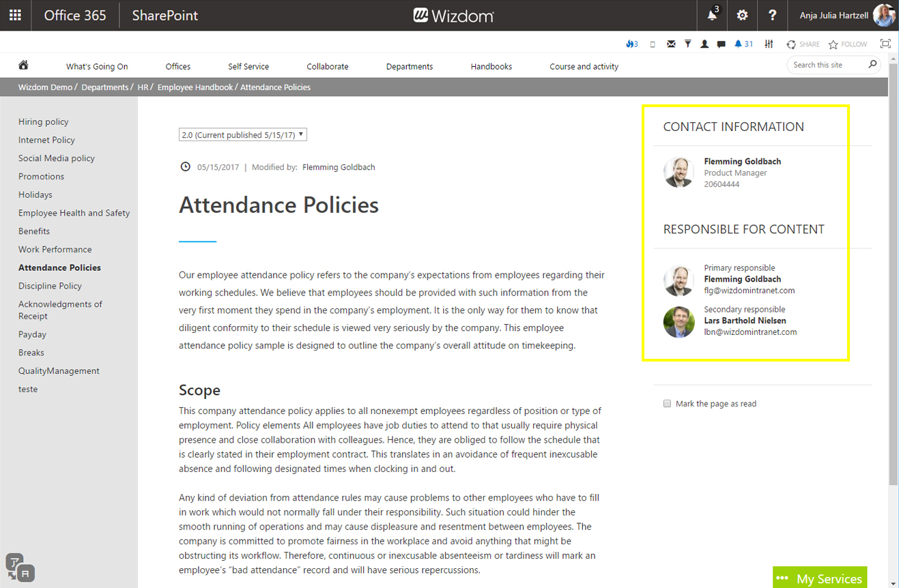Open notifications bell in the top bar

pyautogui.click(x=712, y=15)
